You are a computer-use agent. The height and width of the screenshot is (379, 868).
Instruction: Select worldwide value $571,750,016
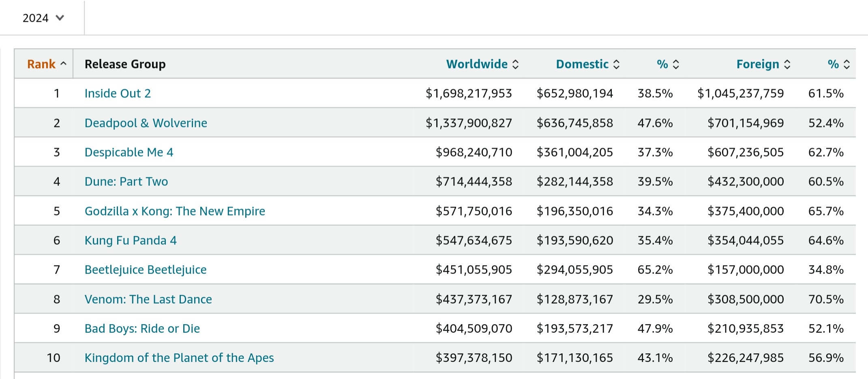(474, 211)
